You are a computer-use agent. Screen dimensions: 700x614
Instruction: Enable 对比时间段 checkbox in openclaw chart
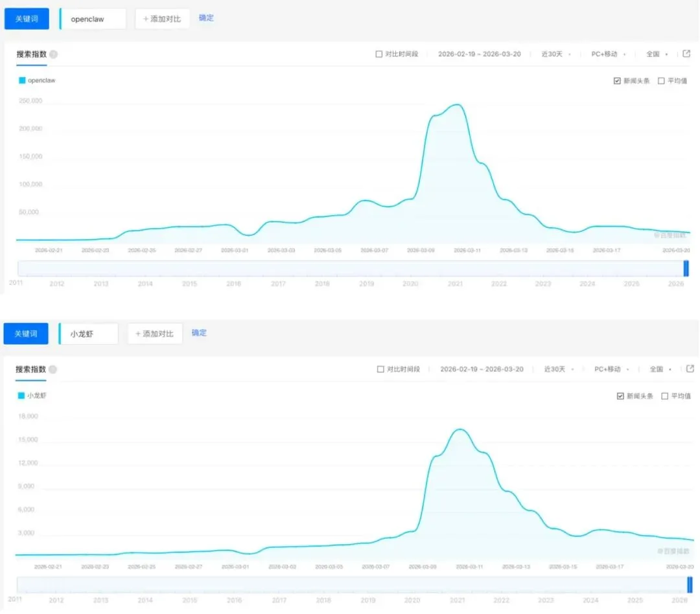(x=379, y=54)
